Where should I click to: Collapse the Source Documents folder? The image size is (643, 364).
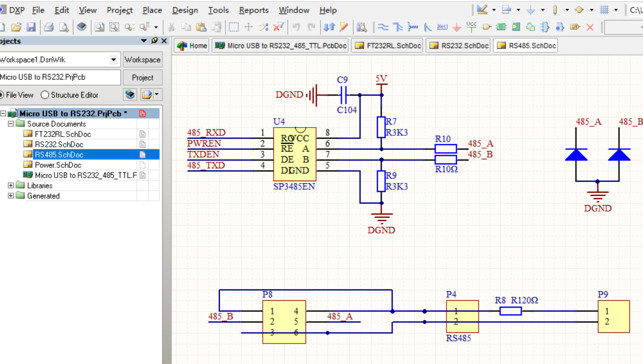[10, 124]
